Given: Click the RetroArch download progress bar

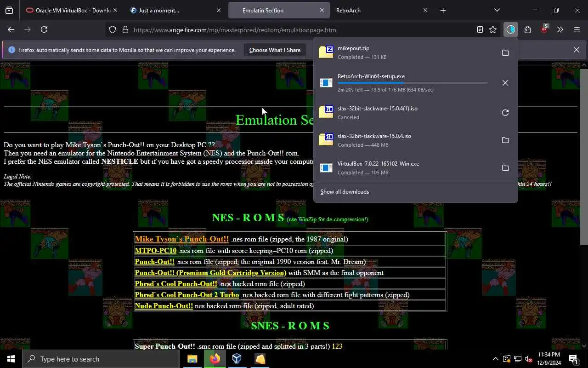Looking at the screenshot, I should click(x=413, y=83).
